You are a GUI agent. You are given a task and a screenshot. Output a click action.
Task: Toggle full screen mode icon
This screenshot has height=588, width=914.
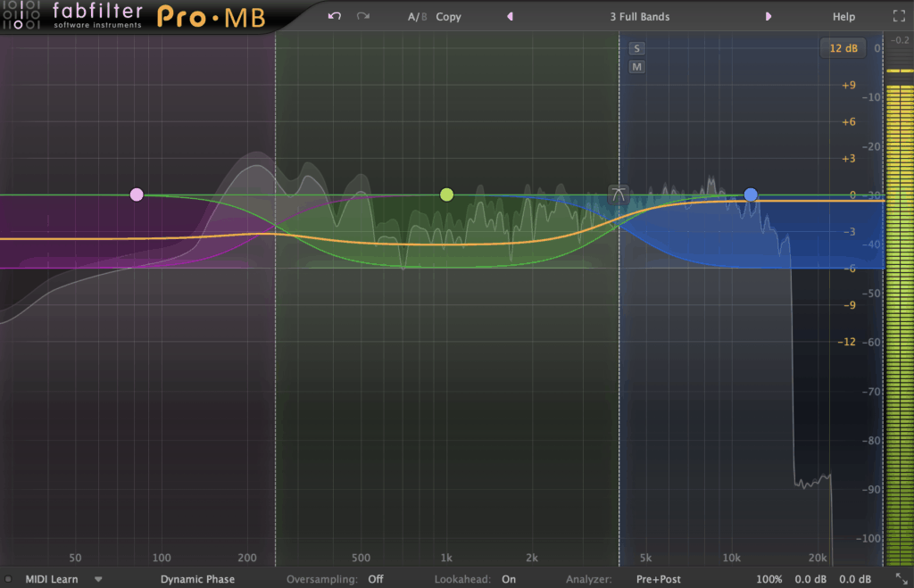[899, 16]
